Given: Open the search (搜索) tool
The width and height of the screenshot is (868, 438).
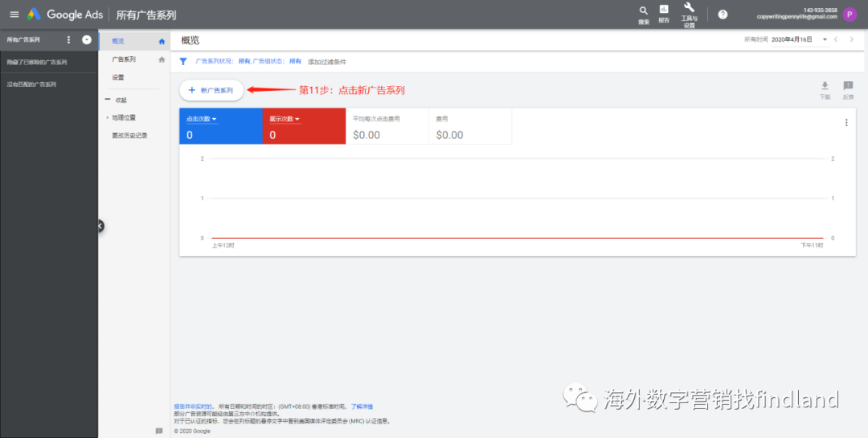Looking at the screenshot, I should point(643,15).
